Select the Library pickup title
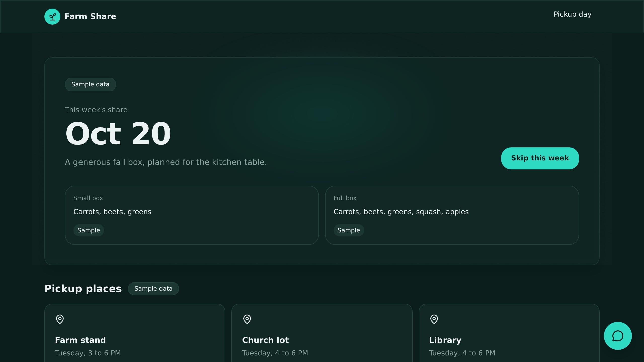644x362 pixels. tap(445, 340)
